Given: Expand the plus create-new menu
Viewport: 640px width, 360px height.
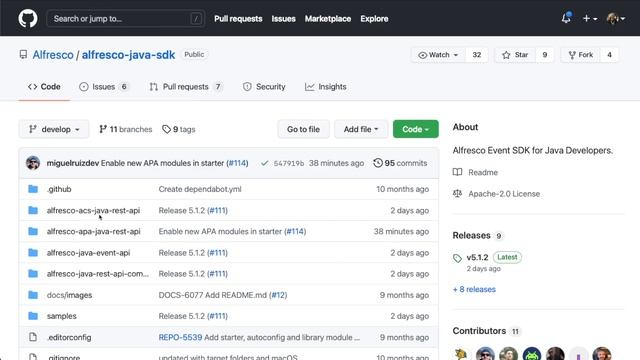Looking at the screenshot, I should (x=590, y=19).
